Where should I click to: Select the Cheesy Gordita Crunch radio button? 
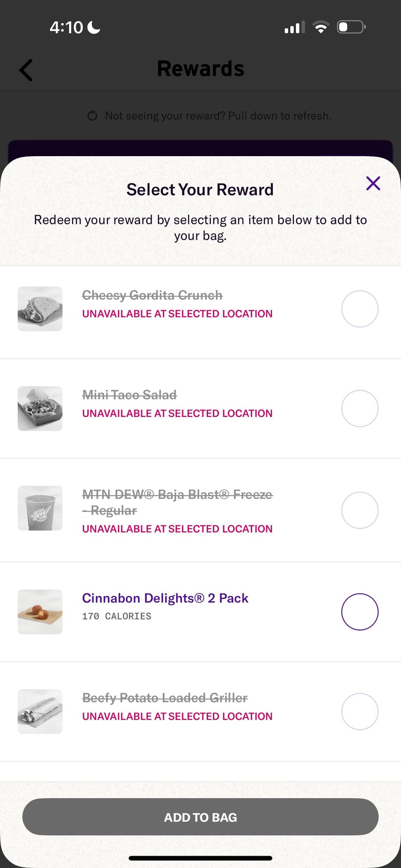point(359,309)
